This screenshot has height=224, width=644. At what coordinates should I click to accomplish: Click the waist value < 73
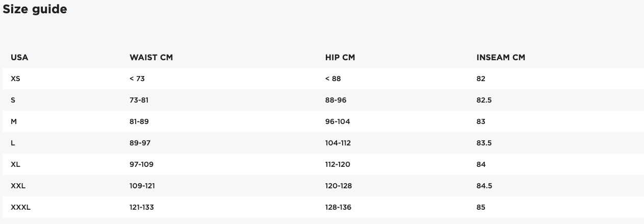coord(137,79)
